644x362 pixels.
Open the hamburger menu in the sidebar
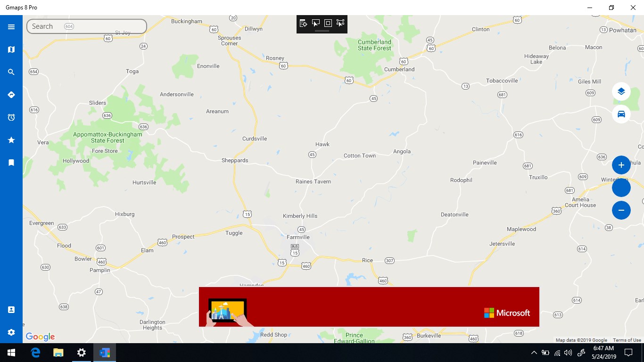[11, 27]
